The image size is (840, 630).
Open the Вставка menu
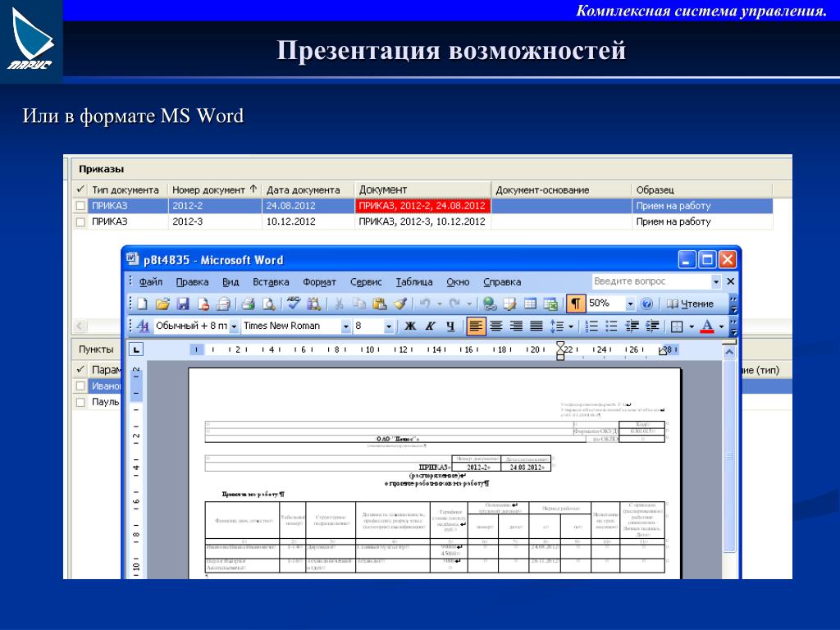(271, 282)
